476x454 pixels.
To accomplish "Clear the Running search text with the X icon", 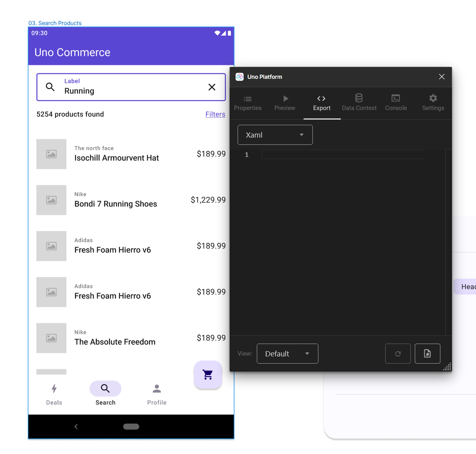I will 212,87.
